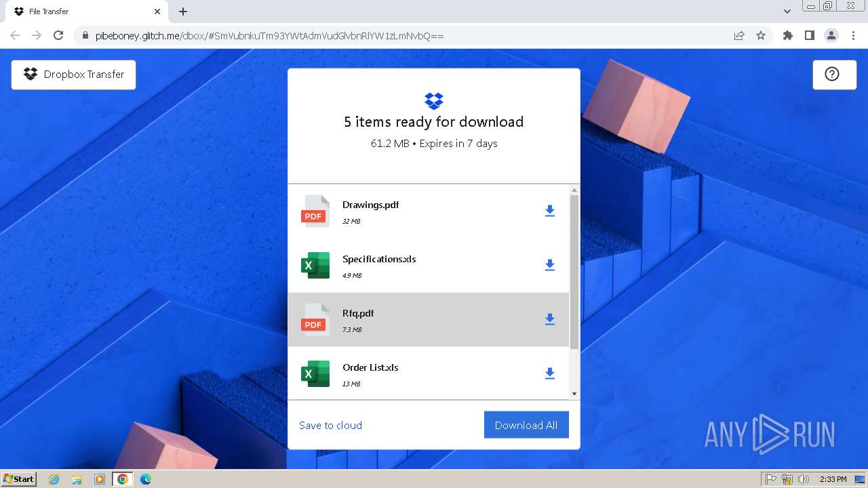This screenshot has width=868, height=488.
Task: Open the Extensions puzzle icon
Action: click(x=787, y=35)
